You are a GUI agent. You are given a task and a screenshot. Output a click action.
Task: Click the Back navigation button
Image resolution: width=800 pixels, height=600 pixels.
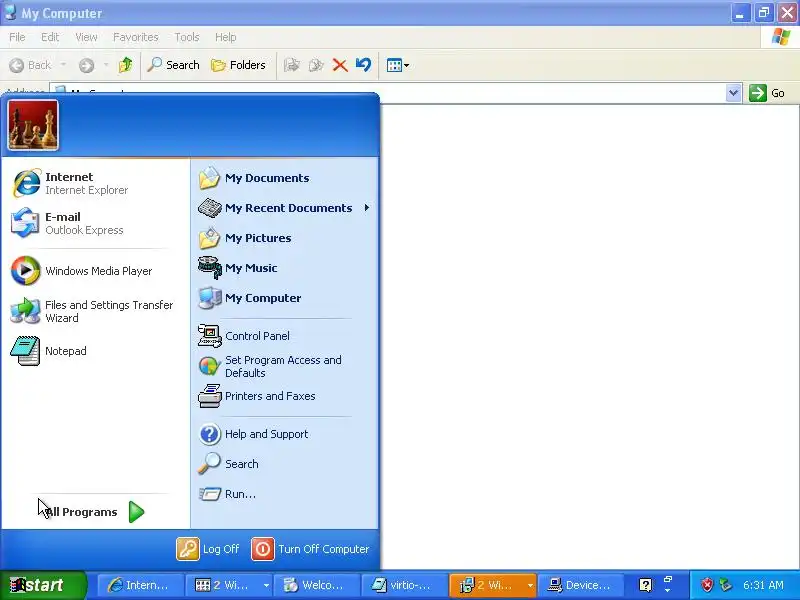(31, 65)
